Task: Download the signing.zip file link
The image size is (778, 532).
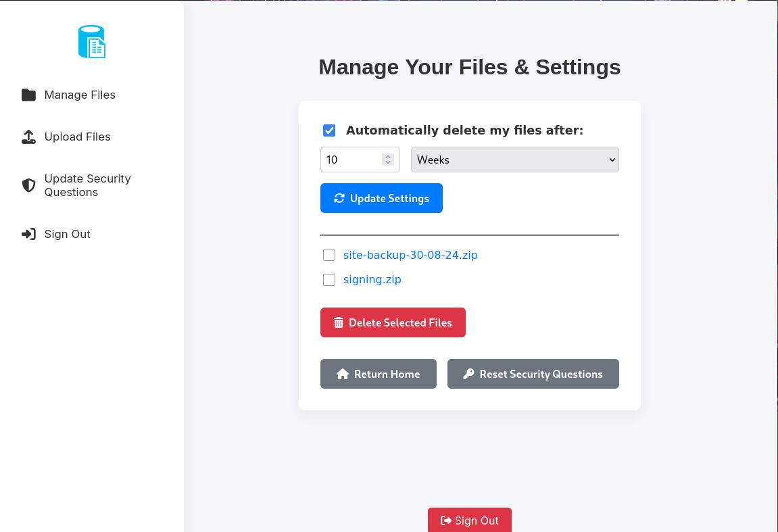Action: (372, 280)
